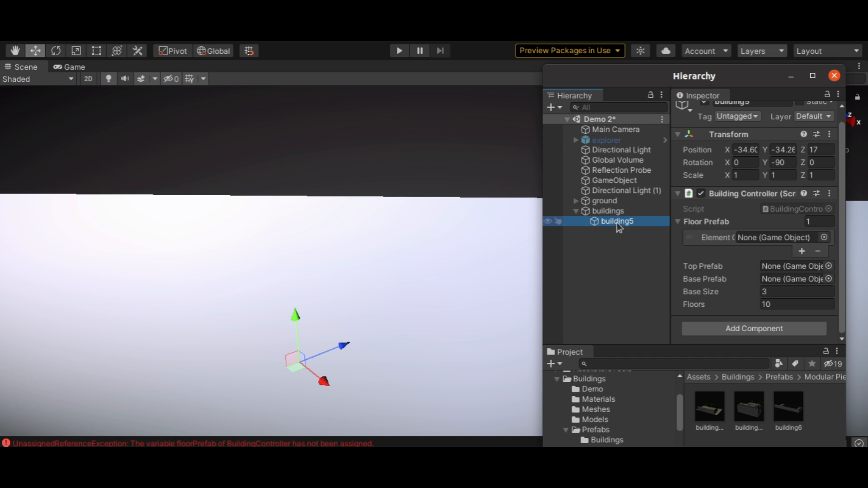Open Demo 2 scene options menu
This screenshot has height=488, width=868.
coord(662,119)
